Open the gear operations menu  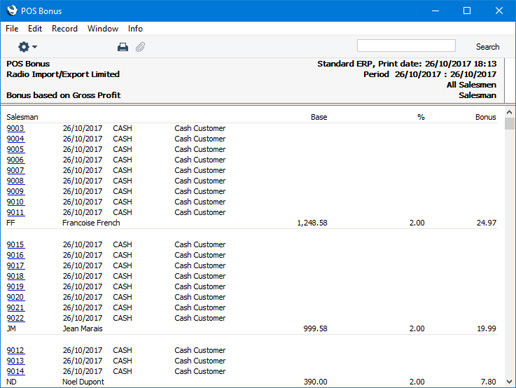27,47
